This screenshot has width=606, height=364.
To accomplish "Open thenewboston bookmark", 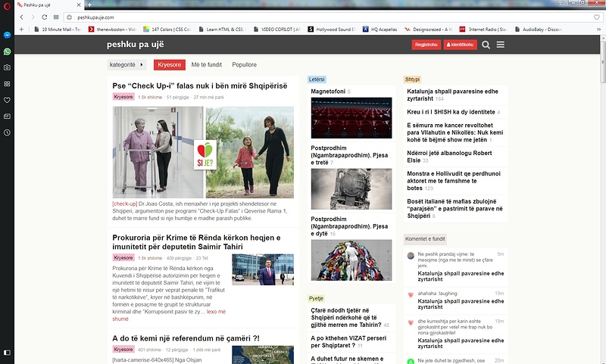I will 112,29.
